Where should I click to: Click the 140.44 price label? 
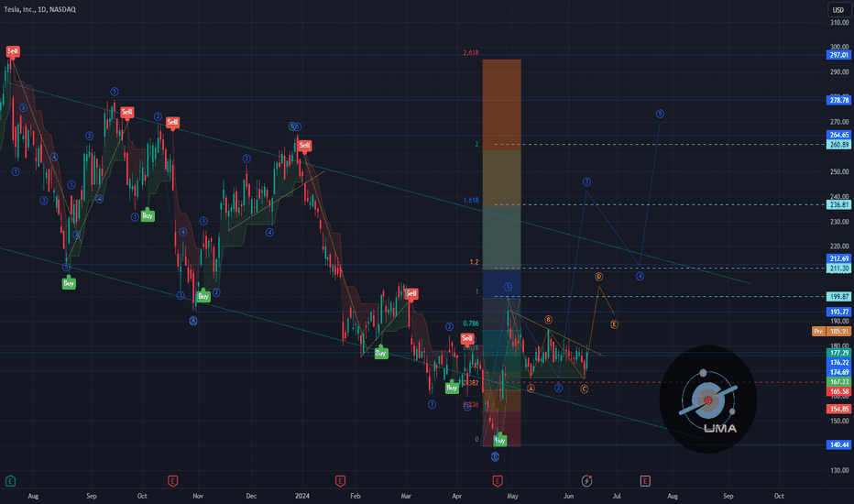tap(838, 444)
